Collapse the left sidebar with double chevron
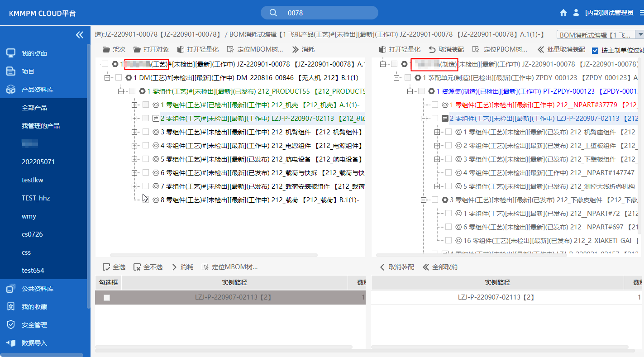 (x=80, y=35)
